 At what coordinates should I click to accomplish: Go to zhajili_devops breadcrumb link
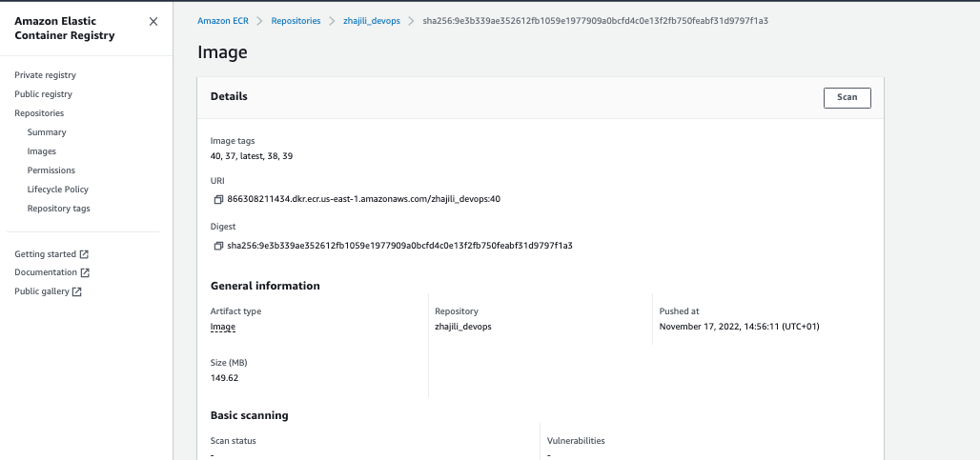(372, 21)
